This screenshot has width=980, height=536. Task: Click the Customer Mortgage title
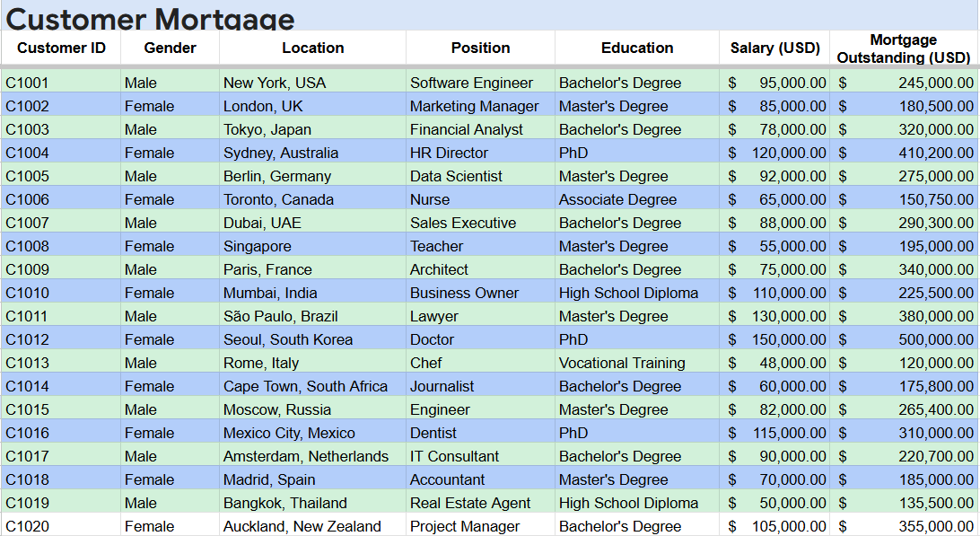pos(151,18)
